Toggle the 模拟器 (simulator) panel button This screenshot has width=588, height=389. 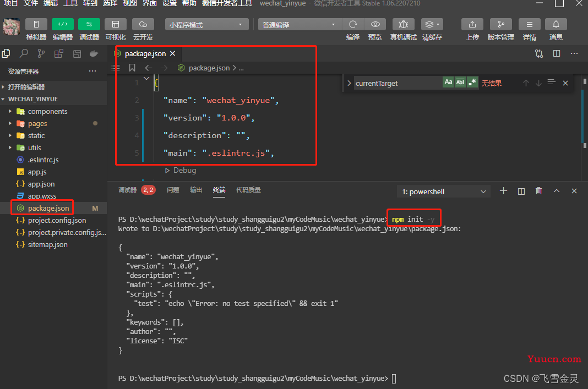36,24
